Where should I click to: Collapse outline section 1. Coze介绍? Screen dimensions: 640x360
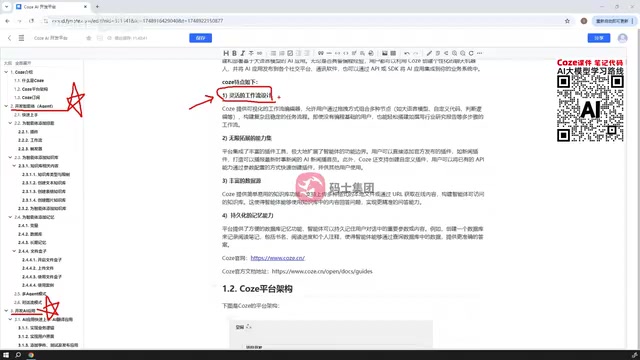click(x=6, y=72)
